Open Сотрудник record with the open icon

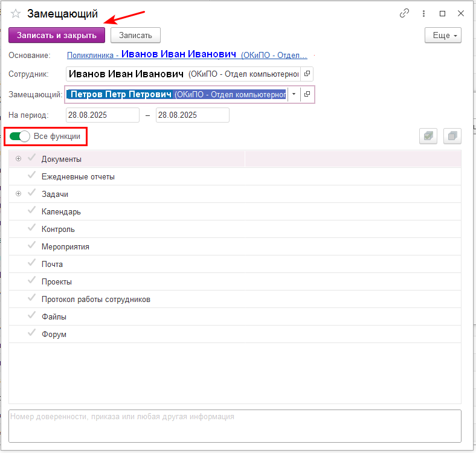click(307, 74)
